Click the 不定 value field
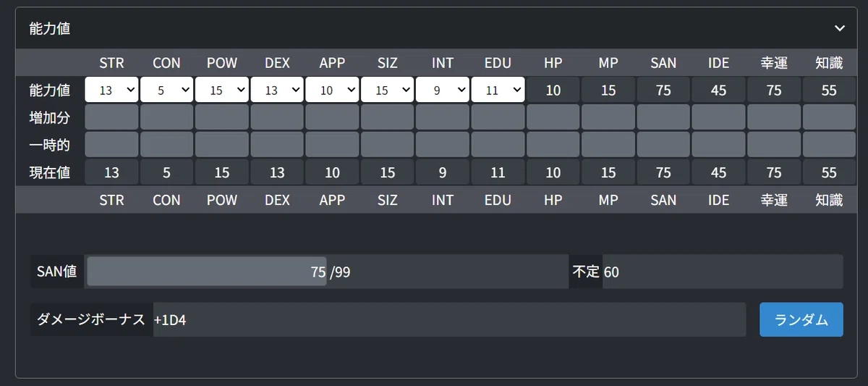The width and height of the screenshot is (868, 386). click(723, 272)
